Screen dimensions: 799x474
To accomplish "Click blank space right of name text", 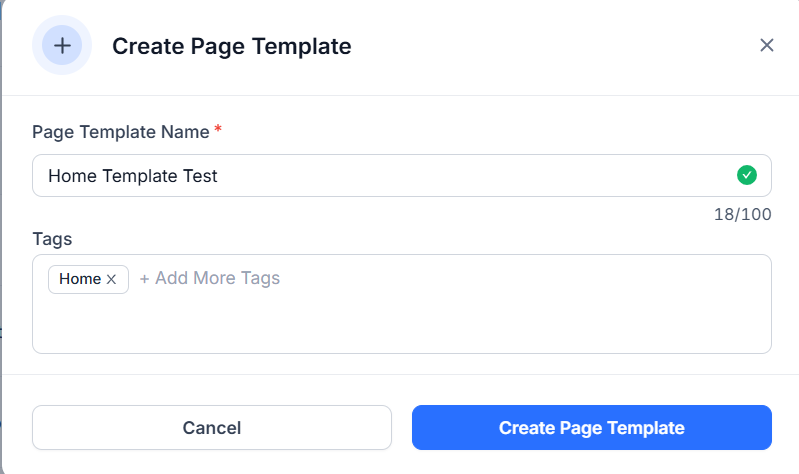I will point(474,175).
